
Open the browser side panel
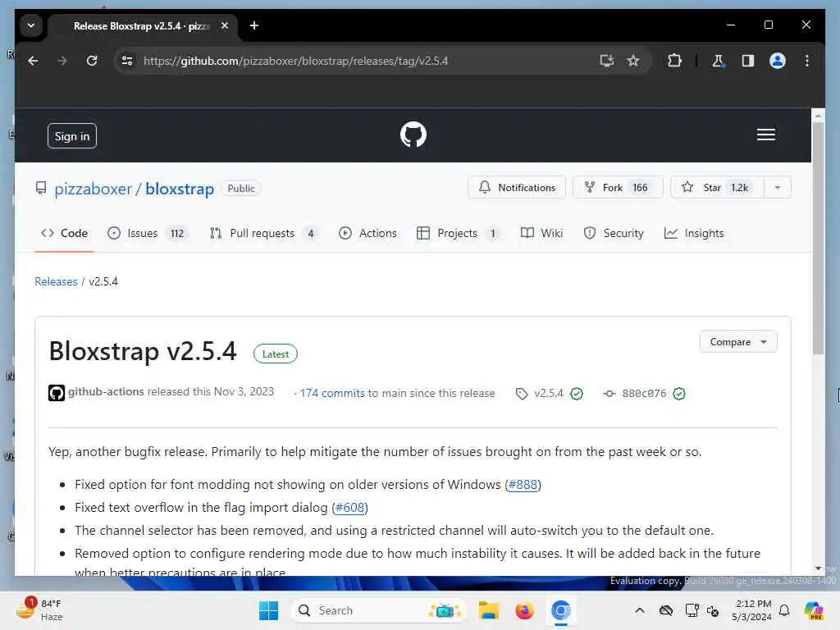pos(748,61)
